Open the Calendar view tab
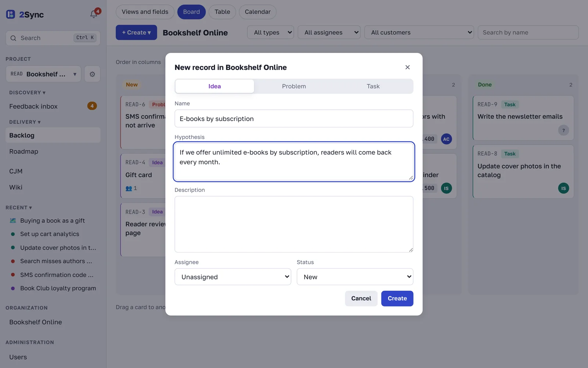Viewport: 588px width, 368px height. (258, 12)
